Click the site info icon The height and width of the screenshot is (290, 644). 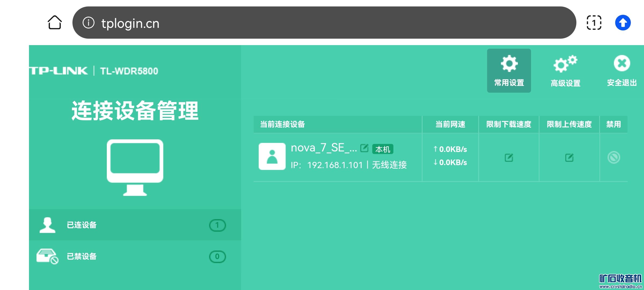[89, 23]
